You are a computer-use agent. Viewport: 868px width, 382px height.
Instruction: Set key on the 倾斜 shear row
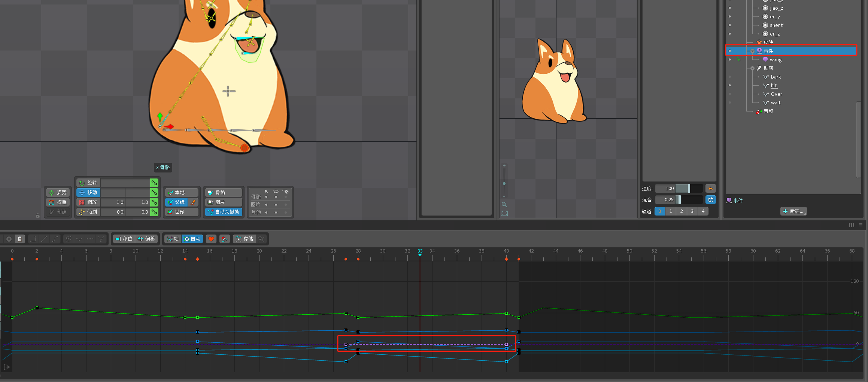tap(154, 212)
